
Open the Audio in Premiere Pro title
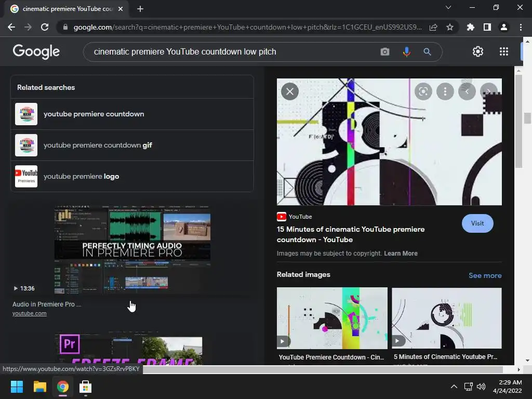[x=47, y=304]
